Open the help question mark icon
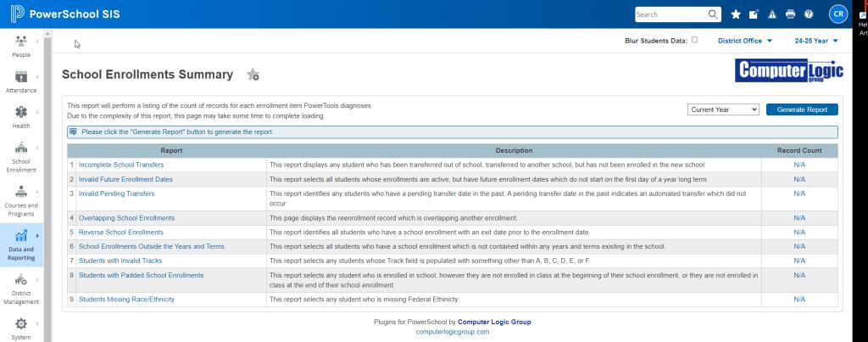This screenshot has width=868, height=342. click(809, 14)
